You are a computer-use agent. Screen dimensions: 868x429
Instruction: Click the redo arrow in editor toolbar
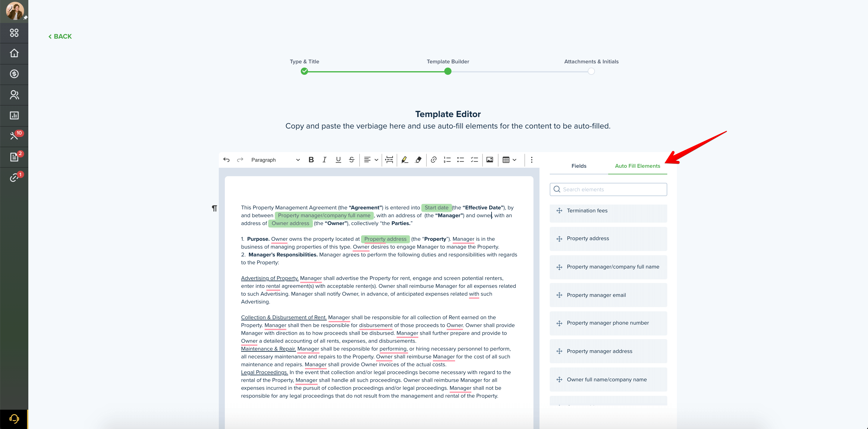[x=240, y=160]
